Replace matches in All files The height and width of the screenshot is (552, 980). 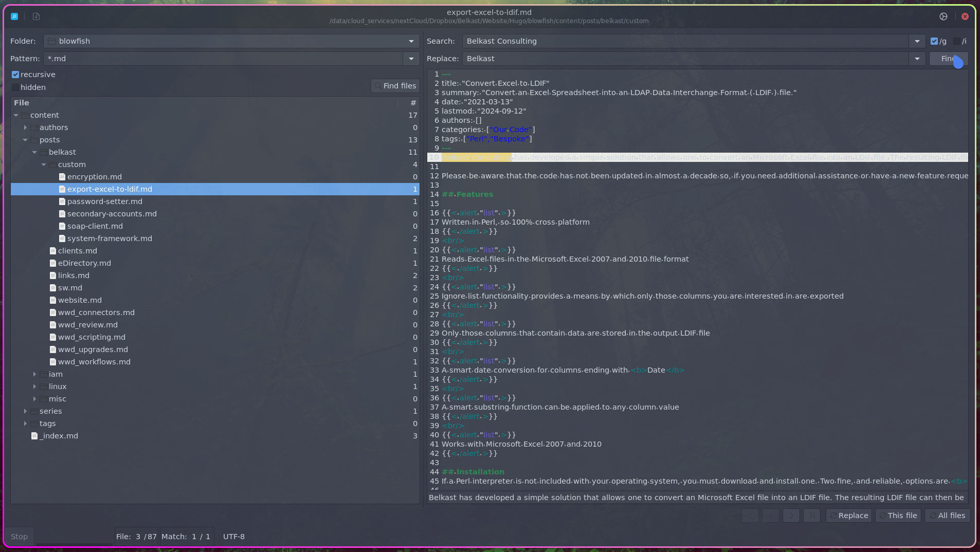coord(947,516)
